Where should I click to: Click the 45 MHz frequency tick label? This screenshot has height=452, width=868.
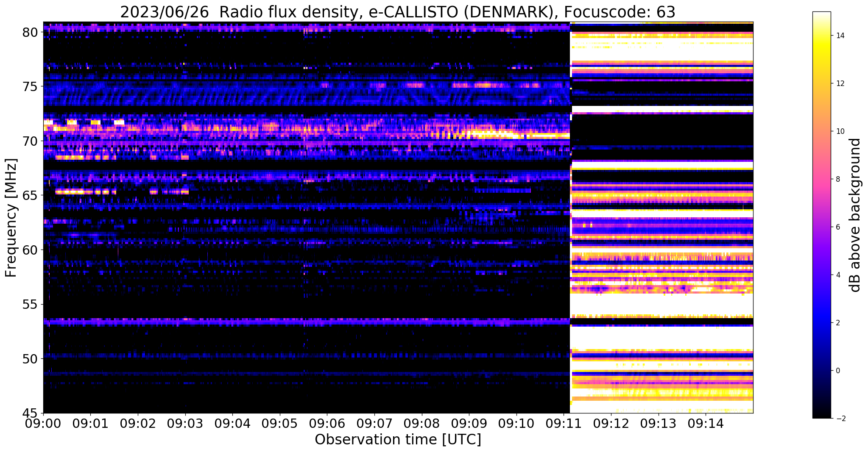[x=30, y=413]
